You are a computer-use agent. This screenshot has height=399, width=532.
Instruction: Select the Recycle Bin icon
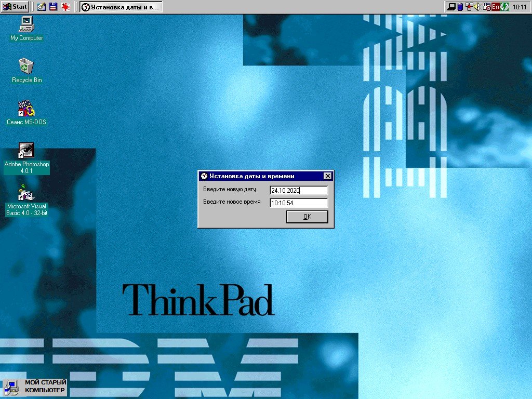pyautogui.click(x=26, y=66)
